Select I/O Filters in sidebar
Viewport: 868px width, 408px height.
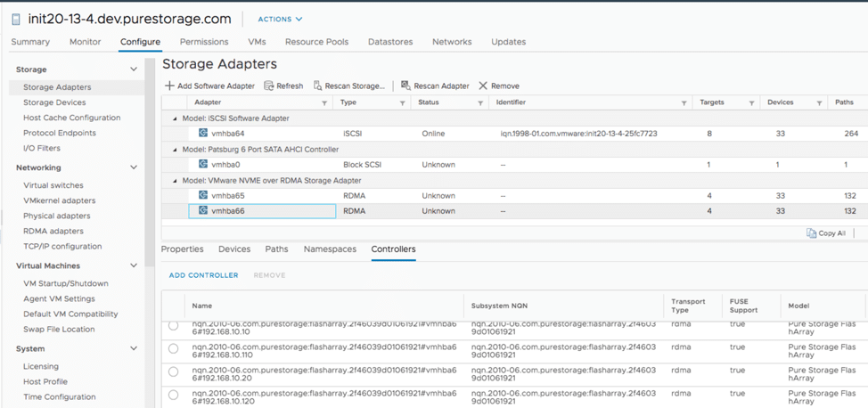(42, 148)
